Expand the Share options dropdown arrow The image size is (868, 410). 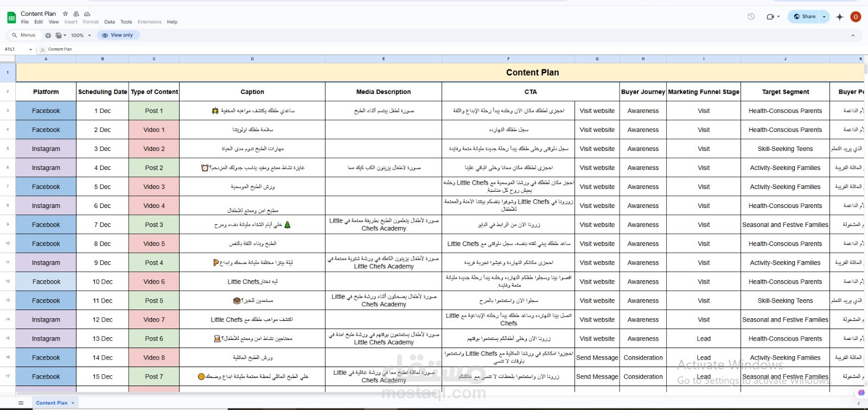824,17
